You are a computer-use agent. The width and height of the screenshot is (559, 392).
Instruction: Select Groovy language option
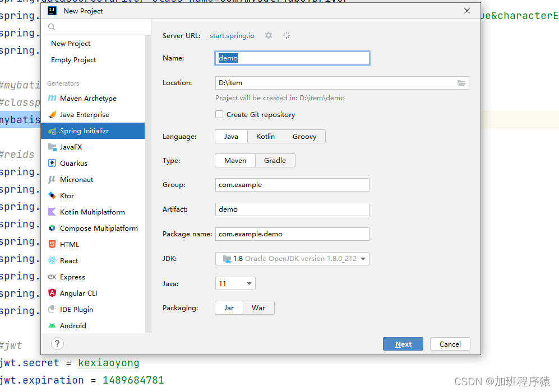pyautogui.click(x=304, y=137)
